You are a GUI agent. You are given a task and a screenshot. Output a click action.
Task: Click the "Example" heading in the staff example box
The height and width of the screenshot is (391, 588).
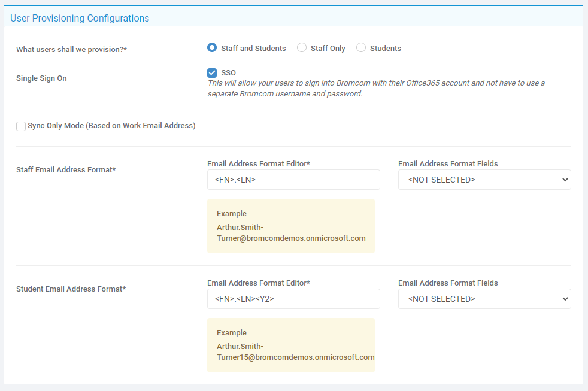[x=231, y=214]
